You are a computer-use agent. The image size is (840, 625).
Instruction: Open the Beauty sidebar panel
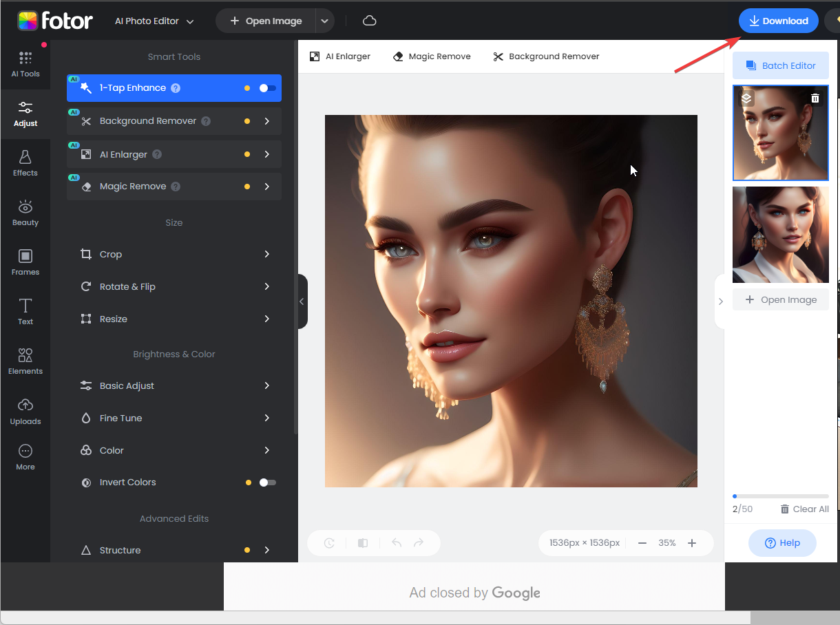tap(25, 213)
